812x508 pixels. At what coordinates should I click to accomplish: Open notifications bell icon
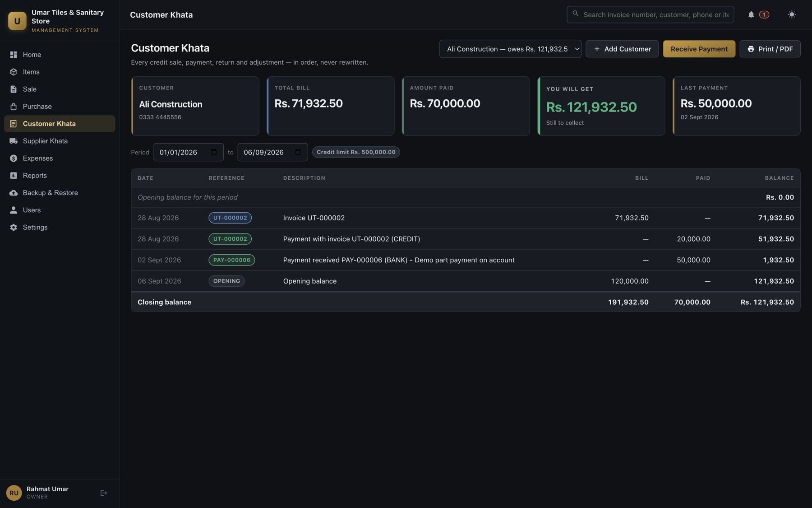pyautogui.click(x=751, y=14)
